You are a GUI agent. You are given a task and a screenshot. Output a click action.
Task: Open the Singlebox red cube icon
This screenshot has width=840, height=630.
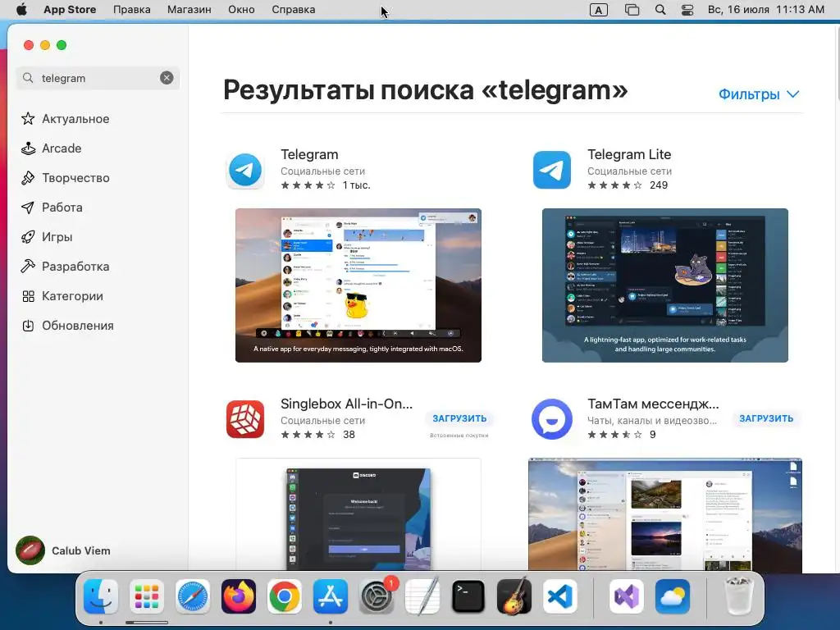pos(245,419)
